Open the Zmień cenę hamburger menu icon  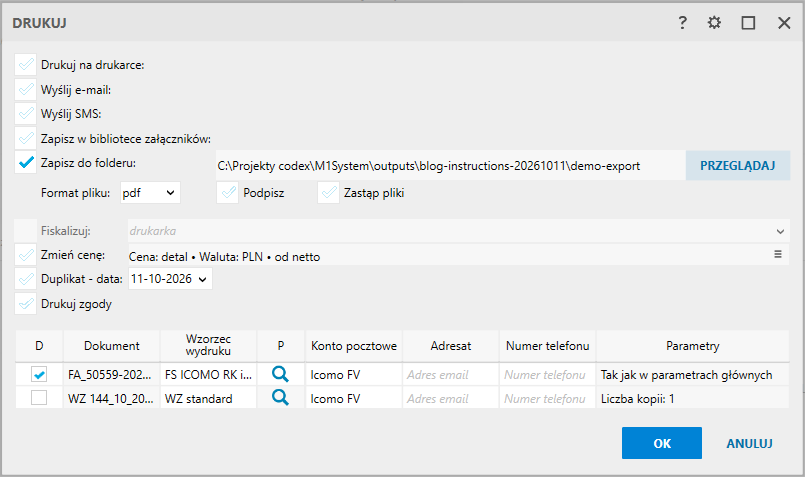(778, 254)
